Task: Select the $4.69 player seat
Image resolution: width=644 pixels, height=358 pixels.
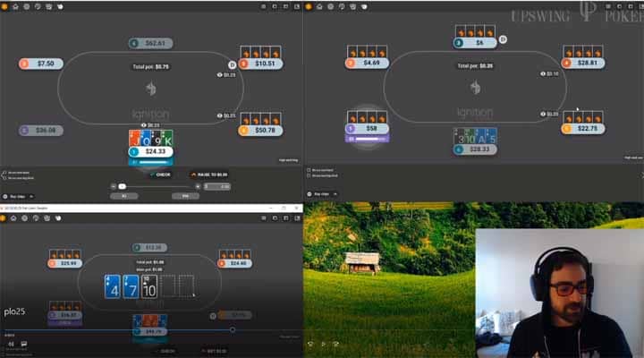Action: click(x=367, y=63)
